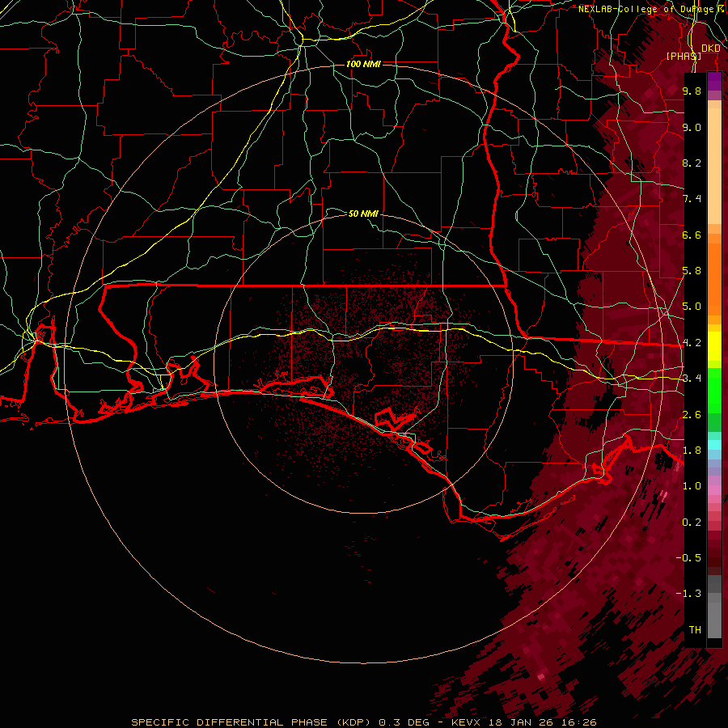Click the "6.6" value on the color scale
The image size is (728, 728).
tap(692, 235)
